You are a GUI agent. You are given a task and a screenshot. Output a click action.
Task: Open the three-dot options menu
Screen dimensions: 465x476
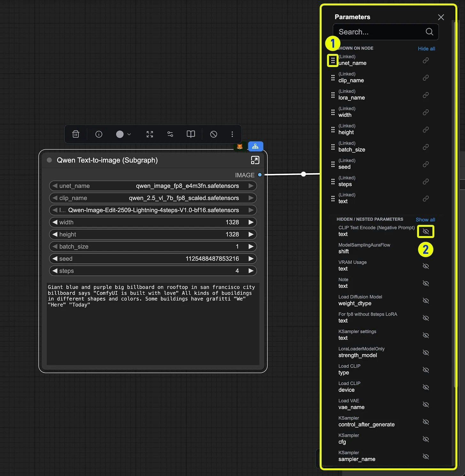232,134
